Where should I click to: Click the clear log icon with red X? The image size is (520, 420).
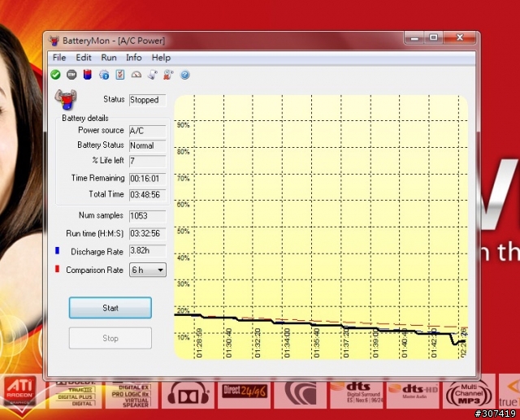pos(168,75)
